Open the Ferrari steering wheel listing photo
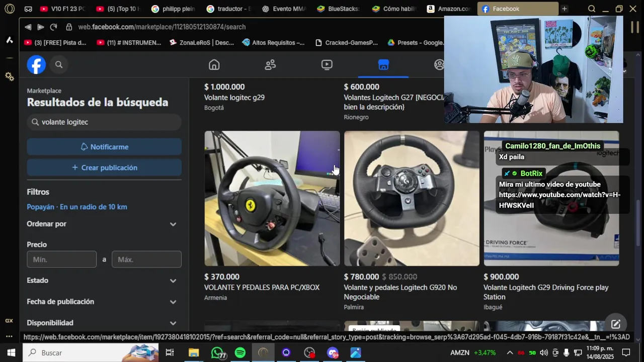Viewport: 644px width, 362px height. [x=272, y=199]
